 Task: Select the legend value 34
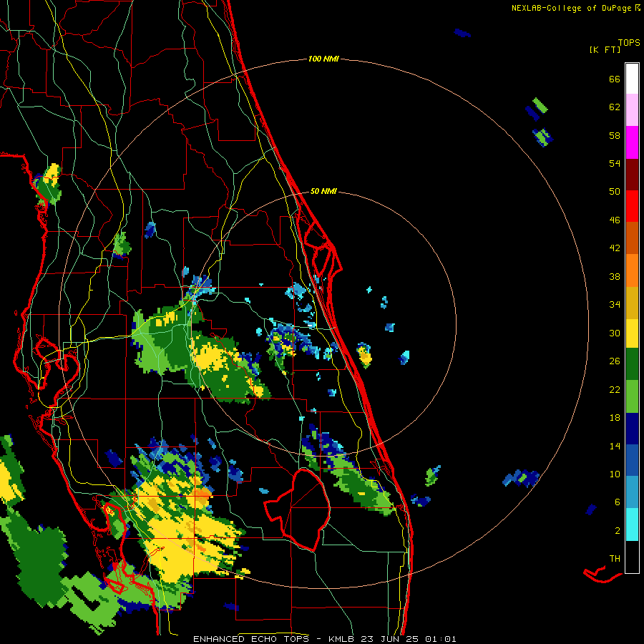coord(615,304)
